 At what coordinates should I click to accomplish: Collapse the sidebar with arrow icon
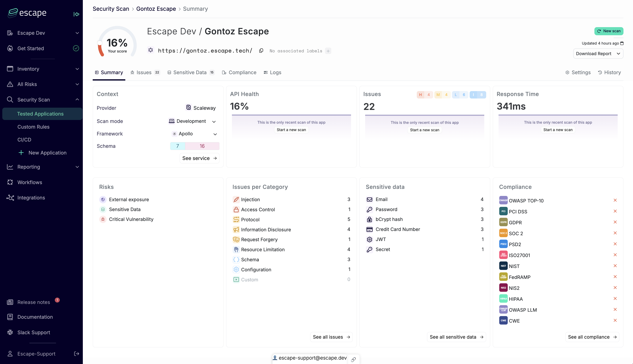pos(76,14)
